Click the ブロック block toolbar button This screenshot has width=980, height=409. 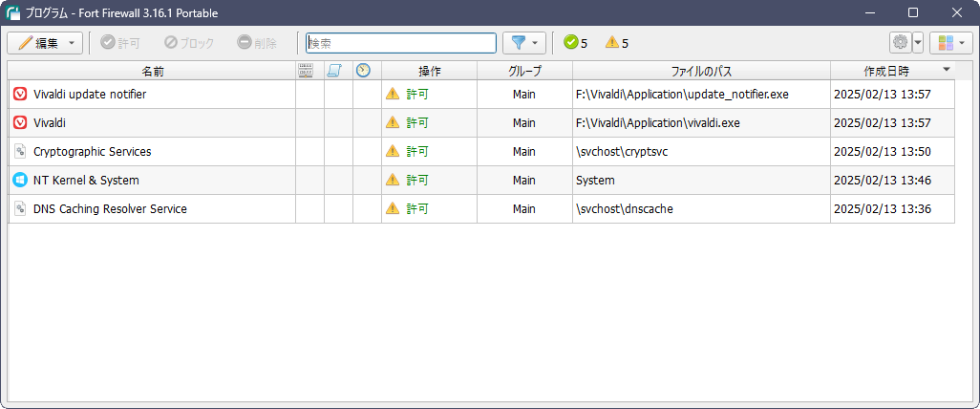[189, 43]
